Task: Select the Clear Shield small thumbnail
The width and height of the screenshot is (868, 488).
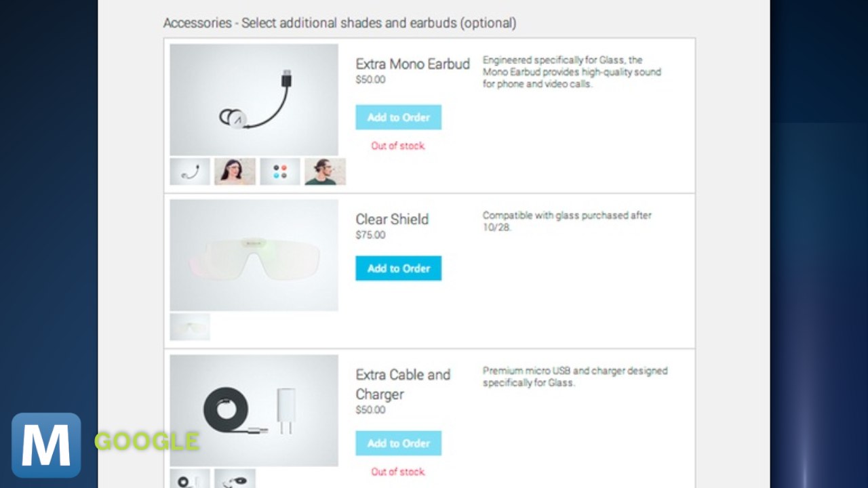Action: point(190,327)
